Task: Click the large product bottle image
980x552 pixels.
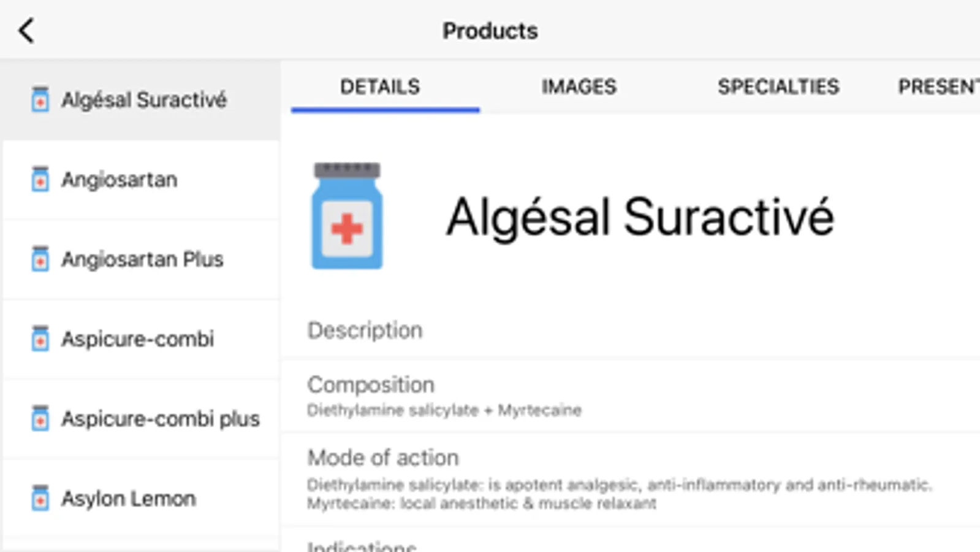Action: click(x=347, y=216)
